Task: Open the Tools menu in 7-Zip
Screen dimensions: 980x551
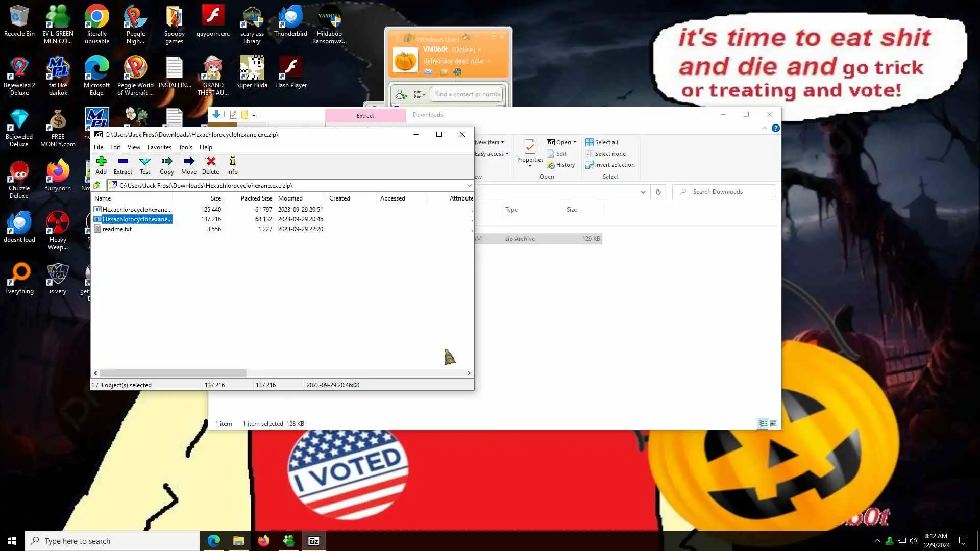Action: (x=185, y=147)
